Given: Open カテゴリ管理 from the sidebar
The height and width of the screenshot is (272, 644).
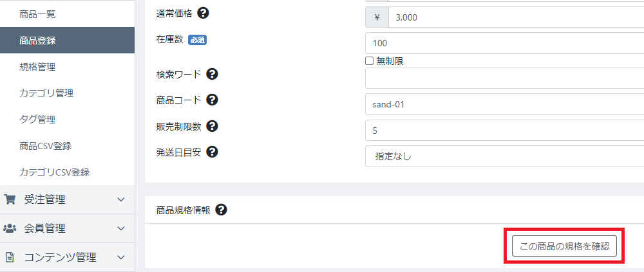Looking at the screenshot, I should click(x=46, y=93).
